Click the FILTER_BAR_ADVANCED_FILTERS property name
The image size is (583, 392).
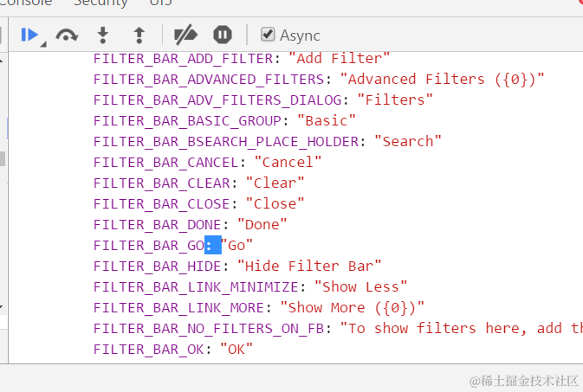point(209,80)
